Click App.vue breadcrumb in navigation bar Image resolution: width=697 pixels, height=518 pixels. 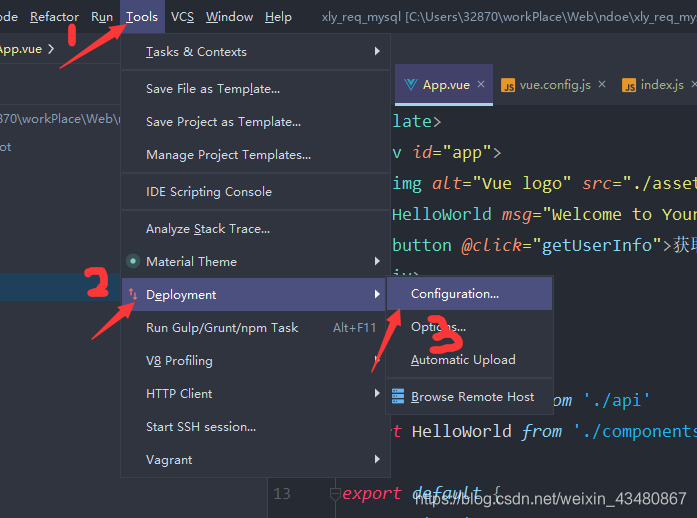(21, 49)
